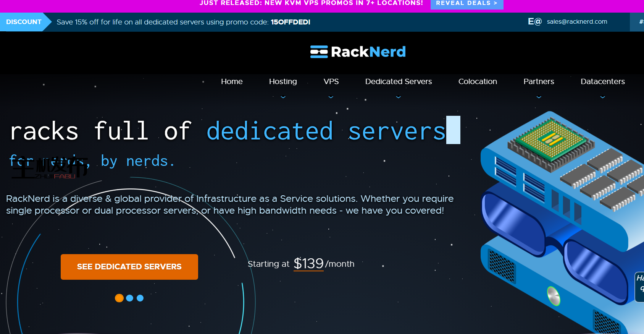644x334 pixels.
Task: Select the third blue slider dot
Action: (x=140, y=298)
